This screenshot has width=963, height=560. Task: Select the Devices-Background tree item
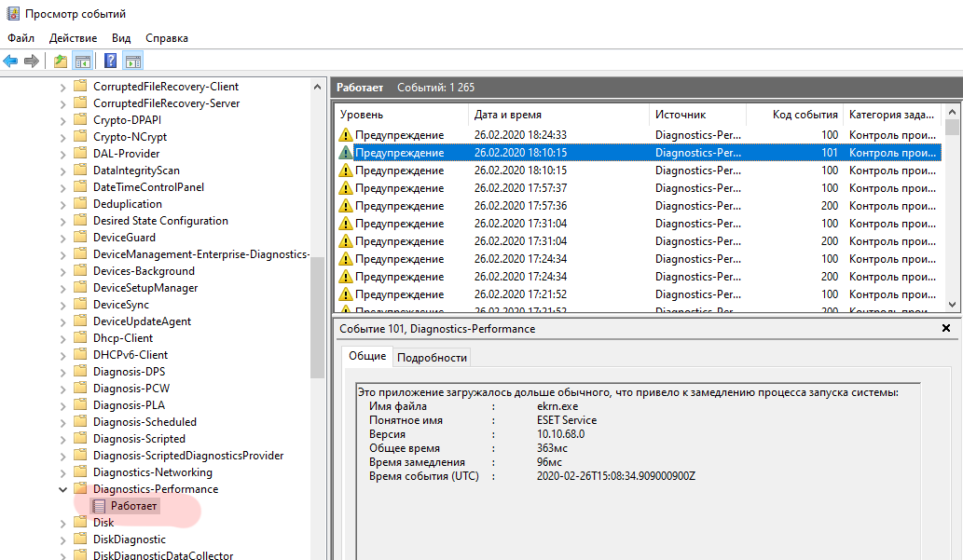(144, 271)
